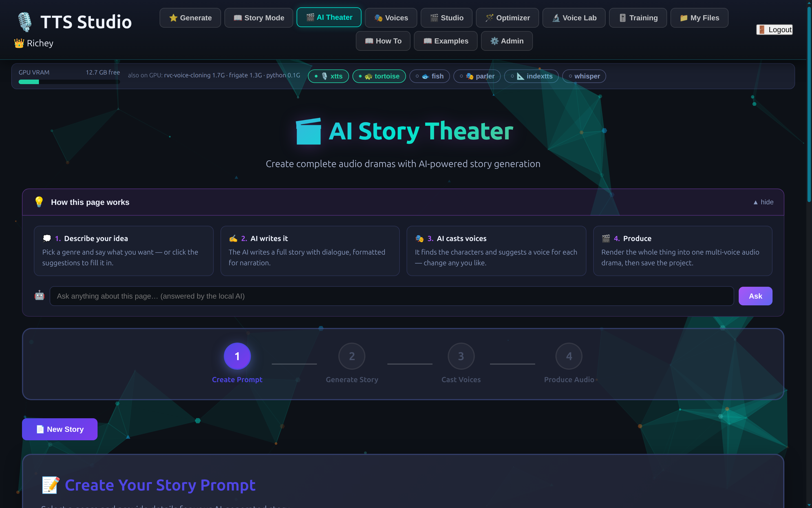Screen dimensions: 812x508
Task: Toggle the fish engine chip
Action: pyautogui.click(x=429, y=76)
